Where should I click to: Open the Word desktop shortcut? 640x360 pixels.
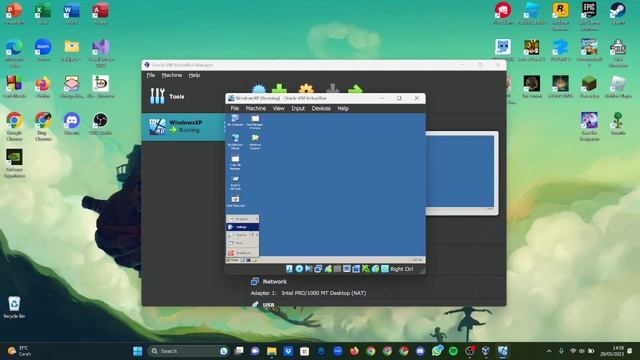point(71,13)
